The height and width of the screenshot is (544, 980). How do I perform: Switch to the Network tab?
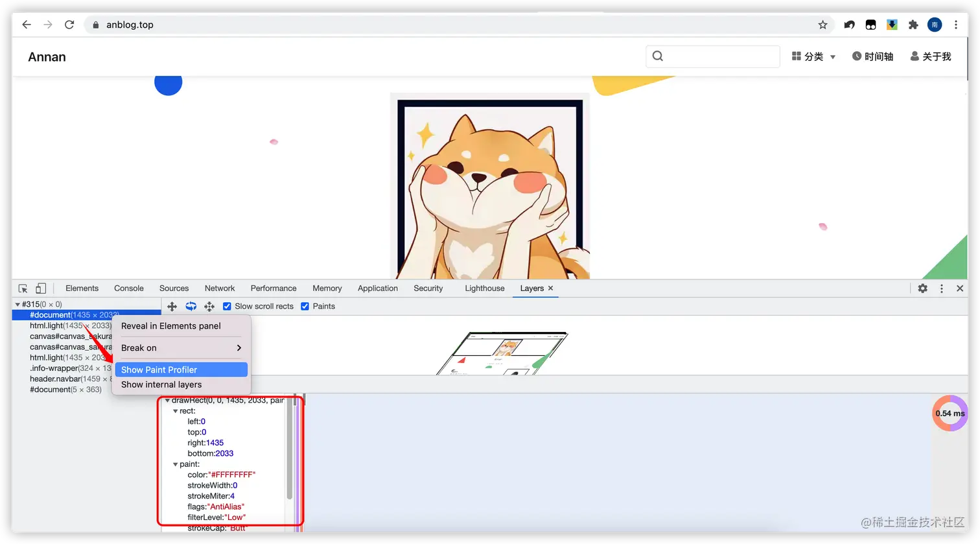pos(220,289)
